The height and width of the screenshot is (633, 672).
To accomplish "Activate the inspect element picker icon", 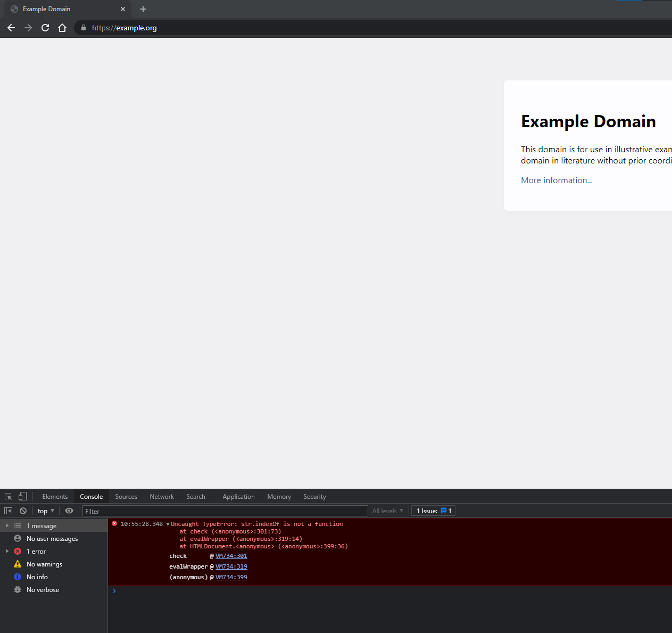I will tap(9, 496).
